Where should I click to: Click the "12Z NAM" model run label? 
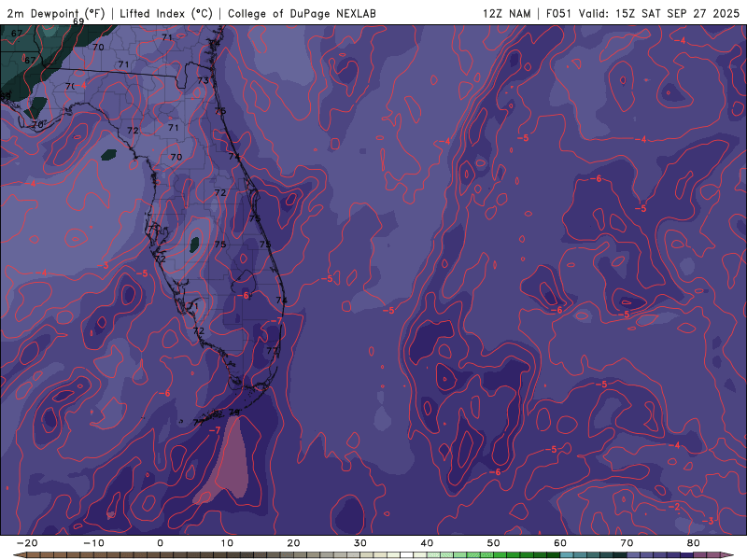(507, 13)
